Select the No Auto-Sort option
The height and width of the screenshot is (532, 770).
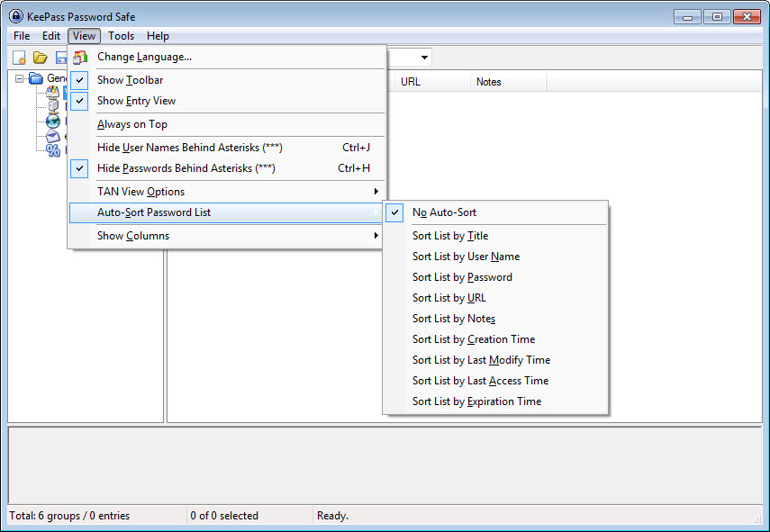coord(495,212)
